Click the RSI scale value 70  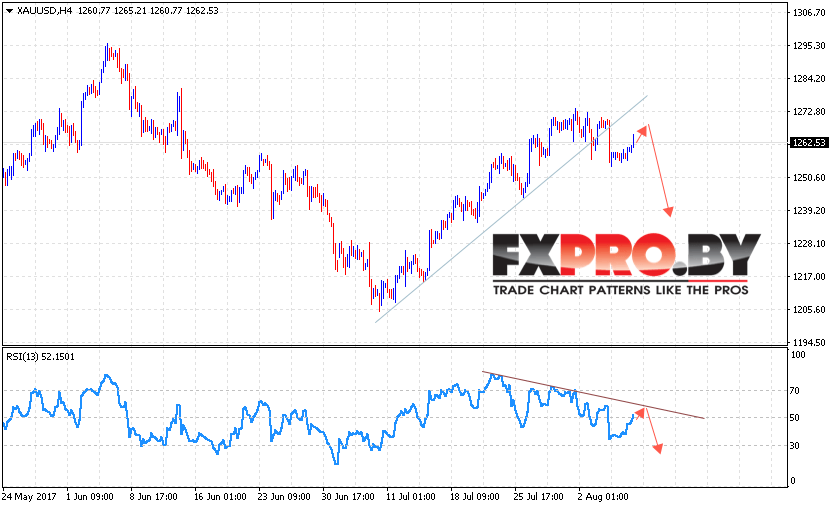[795, 391]
